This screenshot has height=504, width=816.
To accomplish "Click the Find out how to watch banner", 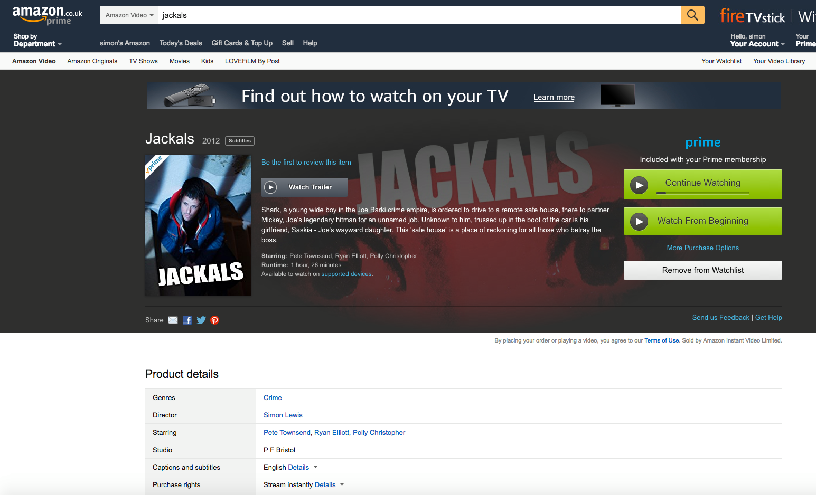I will point(463,96).
